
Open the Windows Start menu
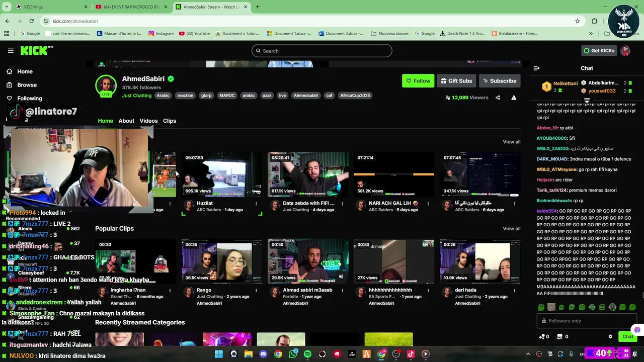pyautogui.click(x=219, y=354)
